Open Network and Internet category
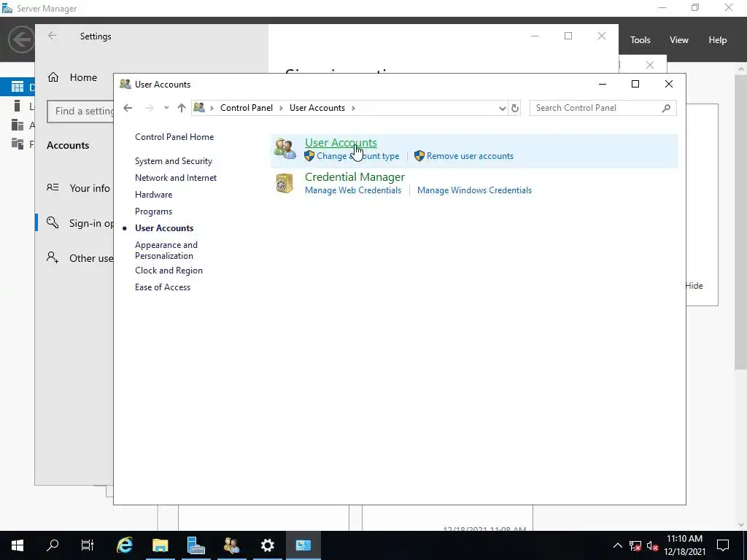The height and width of the screenshot is (560, 747). [176, 178]
